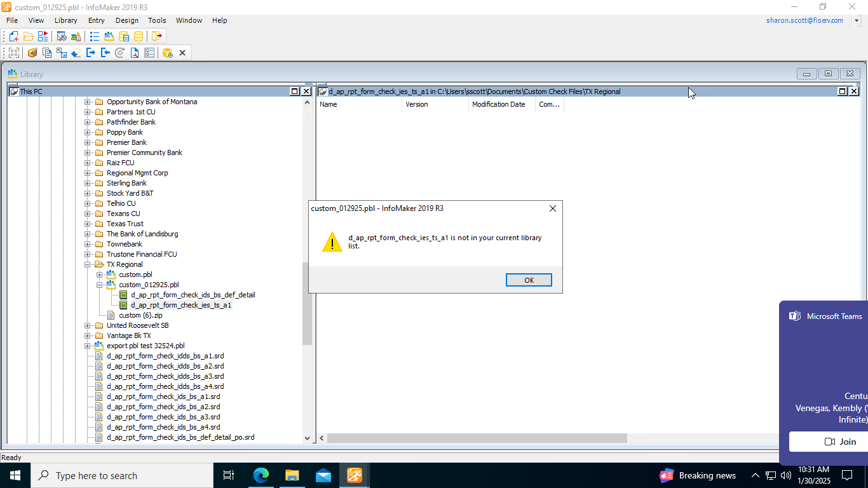Image resolution: width=868 pixels, height=488 pixels.
Task: Open the Library painter toolbar icon
Action: click(109, 36)
